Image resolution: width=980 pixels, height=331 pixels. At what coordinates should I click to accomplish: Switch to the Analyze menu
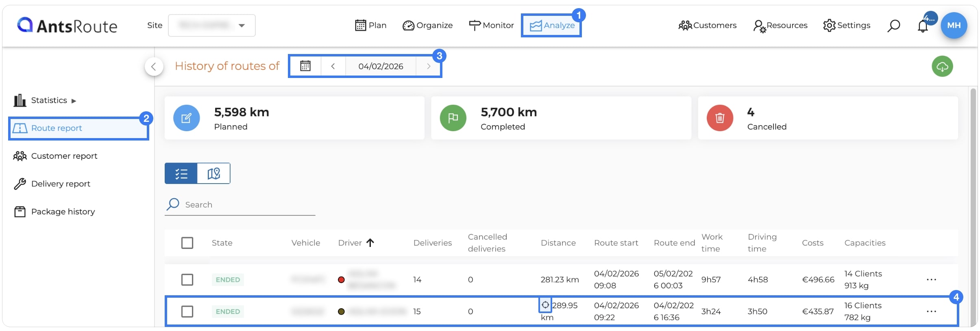pos(551,25)
